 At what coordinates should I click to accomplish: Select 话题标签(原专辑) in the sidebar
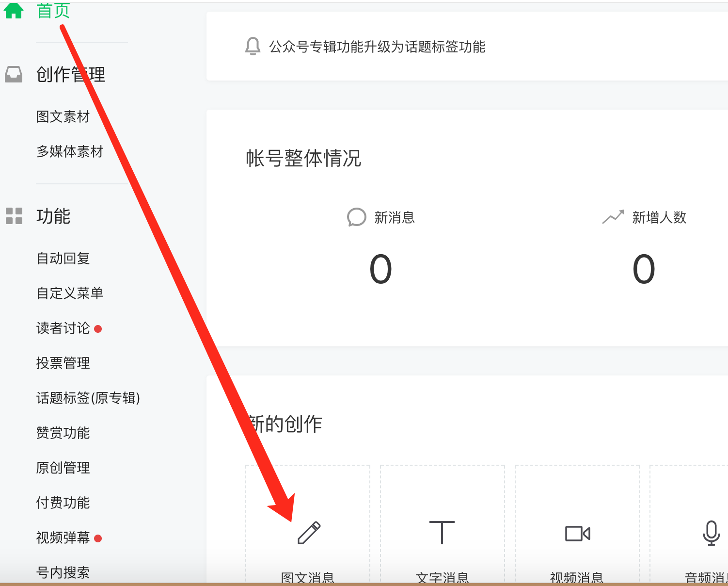pyautogui.click(x=88, y=398)
